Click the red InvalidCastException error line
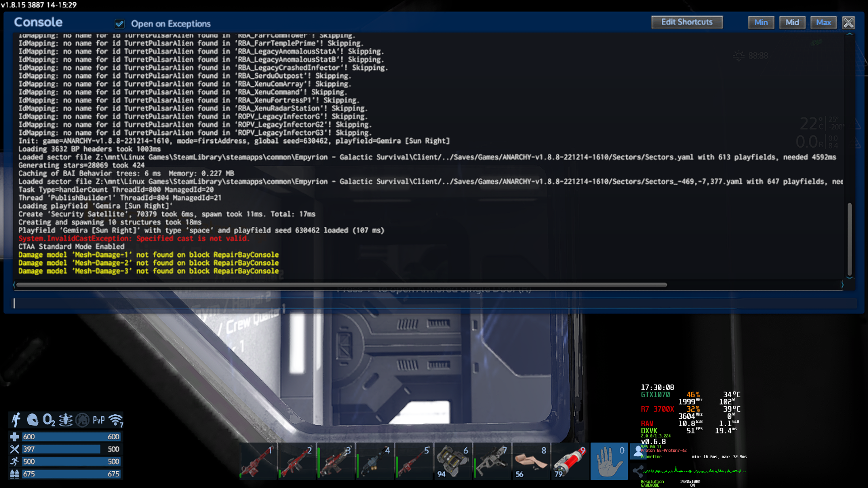The width and height of the screenshot is (868, 488). tap(134, 239)
